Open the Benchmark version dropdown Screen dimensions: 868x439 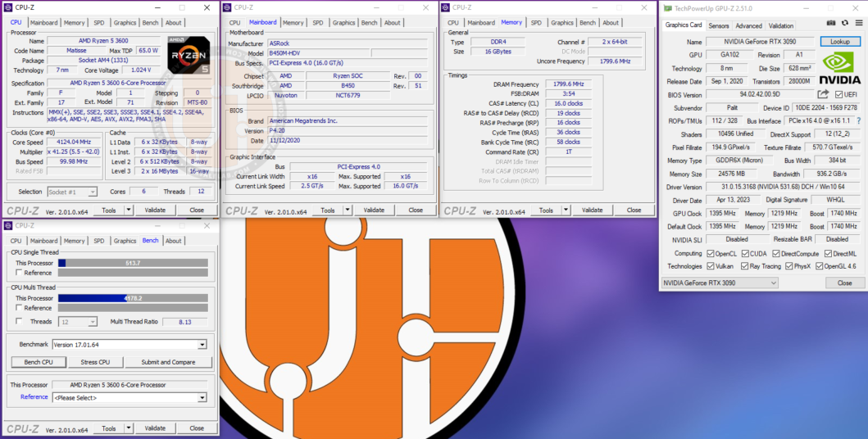202,345
